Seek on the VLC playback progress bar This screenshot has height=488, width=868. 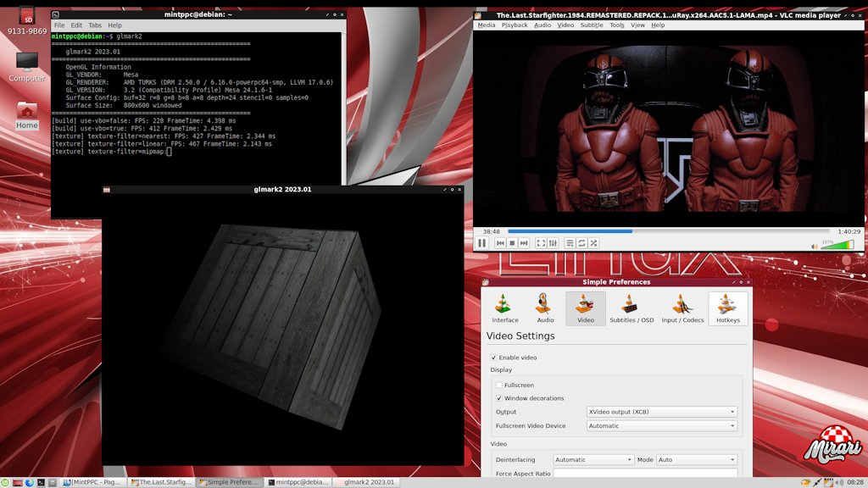pos(669,231)
